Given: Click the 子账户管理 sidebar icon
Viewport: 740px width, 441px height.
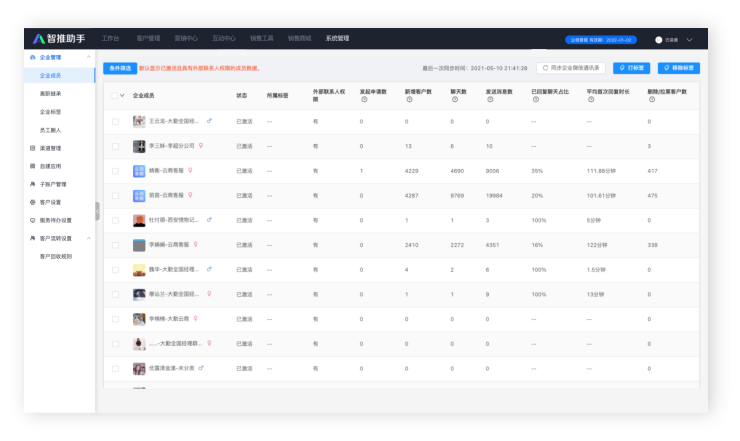Looking at the screenshot, I should point(33,184).
